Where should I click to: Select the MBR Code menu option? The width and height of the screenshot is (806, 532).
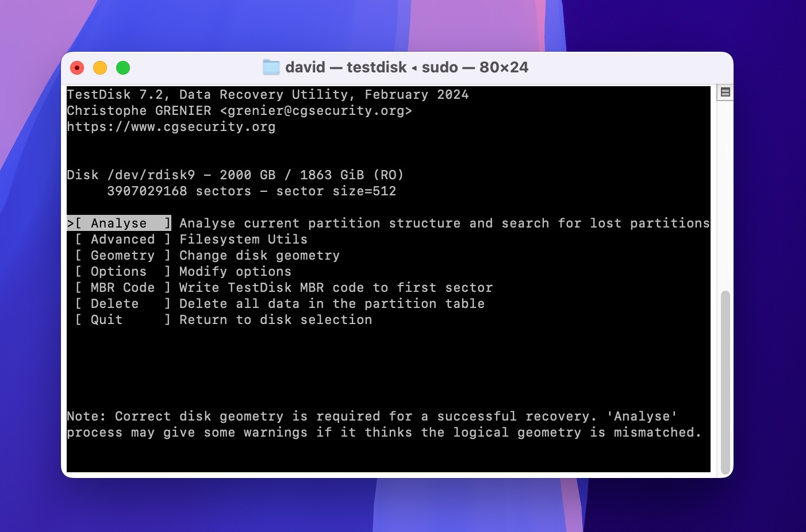[123, 287]
